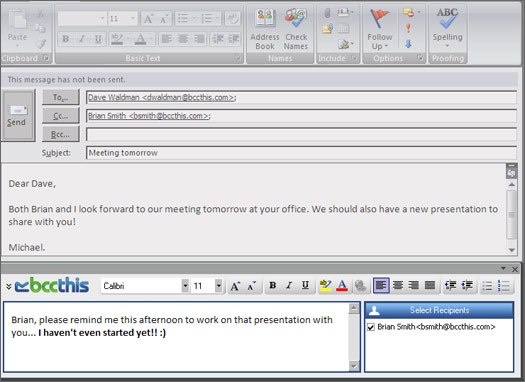Open the Bcc... recipient picker
Screen dimensions: 525x382
(61, 134)
